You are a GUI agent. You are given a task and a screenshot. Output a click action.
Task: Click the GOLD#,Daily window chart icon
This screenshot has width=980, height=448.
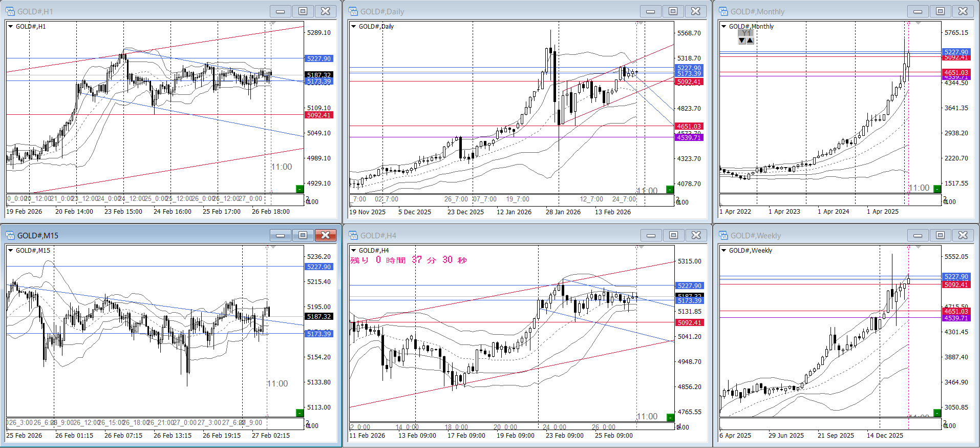[x=353, y=11]
